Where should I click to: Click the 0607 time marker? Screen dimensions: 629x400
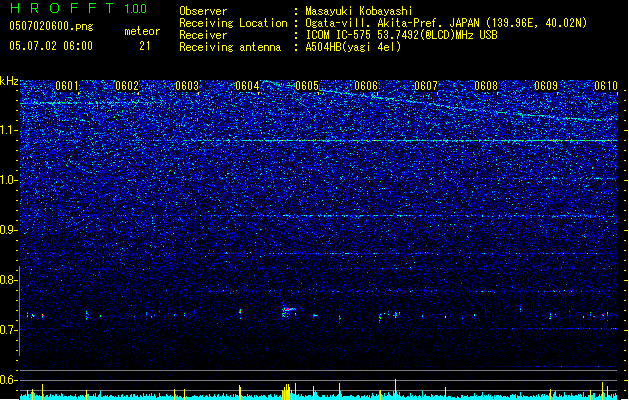[426, 86]
